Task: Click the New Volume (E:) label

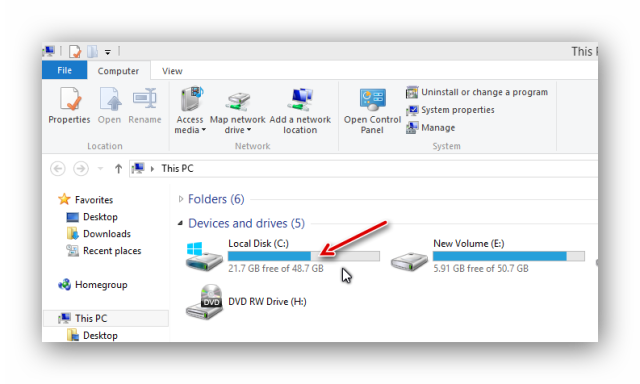Action: 469,244
